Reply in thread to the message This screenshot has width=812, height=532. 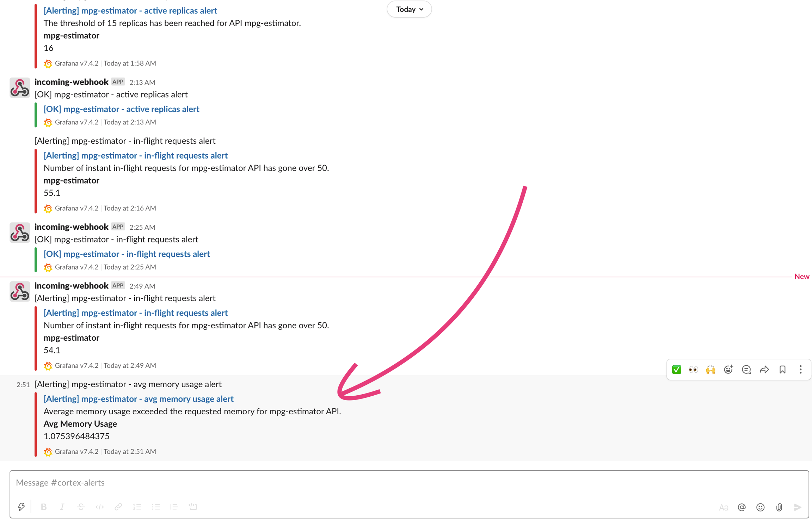746,370
